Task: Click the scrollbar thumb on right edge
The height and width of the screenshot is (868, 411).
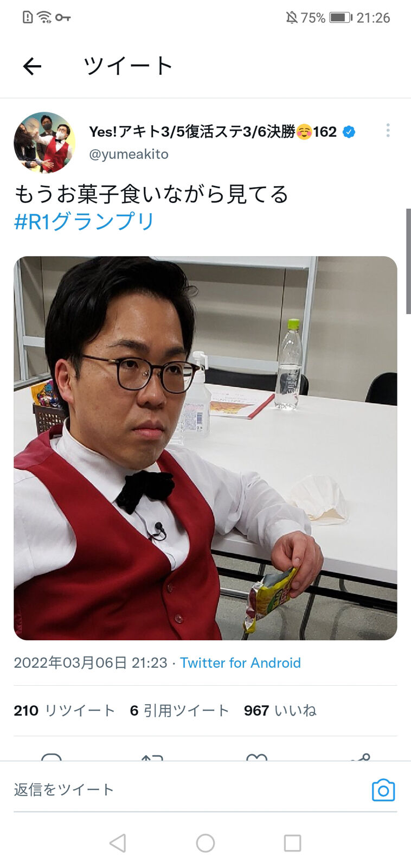Action: pyautogui.click(x=408, y=261)
